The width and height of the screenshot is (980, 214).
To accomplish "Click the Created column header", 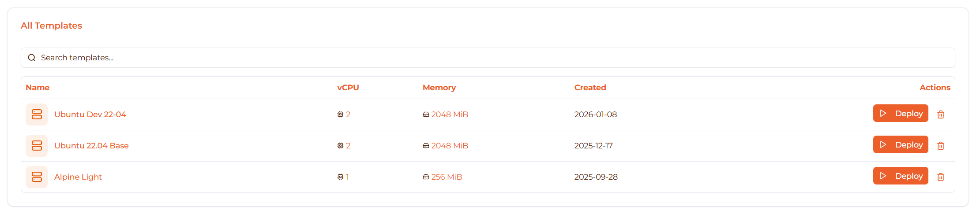I will (590, 88).
